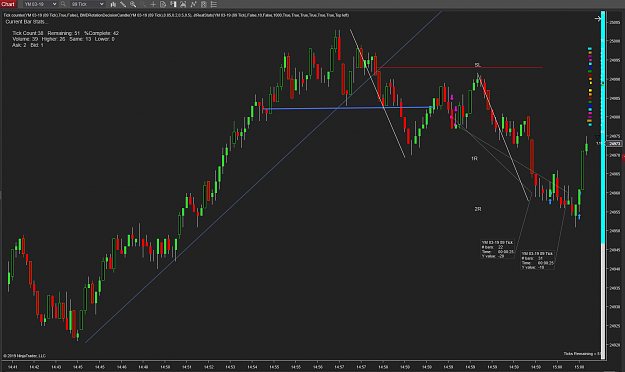Image resolution: width=625 pixels, height=372 pixels.
Task: Click the 14:54 time axis label
Action: [x=252, y=367]
